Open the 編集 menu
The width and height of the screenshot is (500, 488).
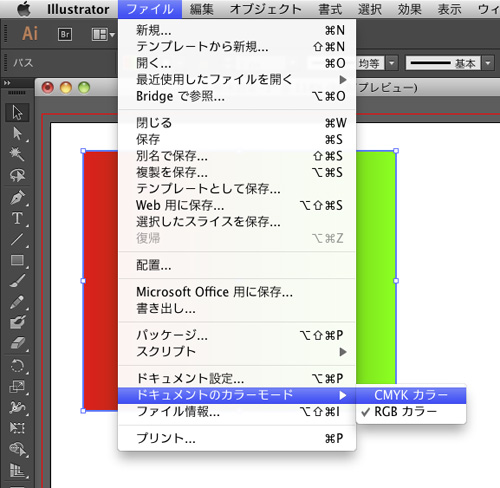tap(201, 9)
